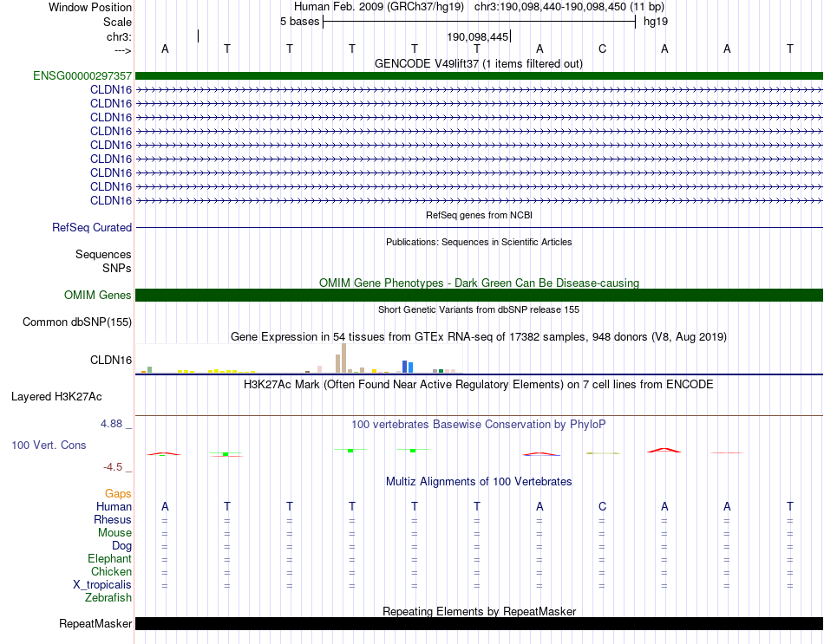Click the OMIM Genes dark green bar
Screen dimensions: 824x644
479,296
